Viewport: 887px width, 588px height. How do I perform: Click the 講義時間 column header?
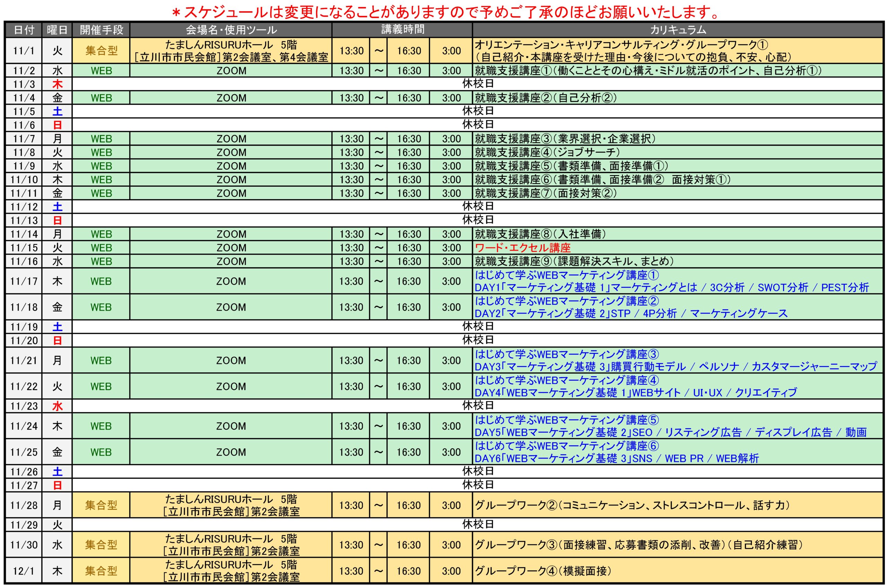pos(402,30)
